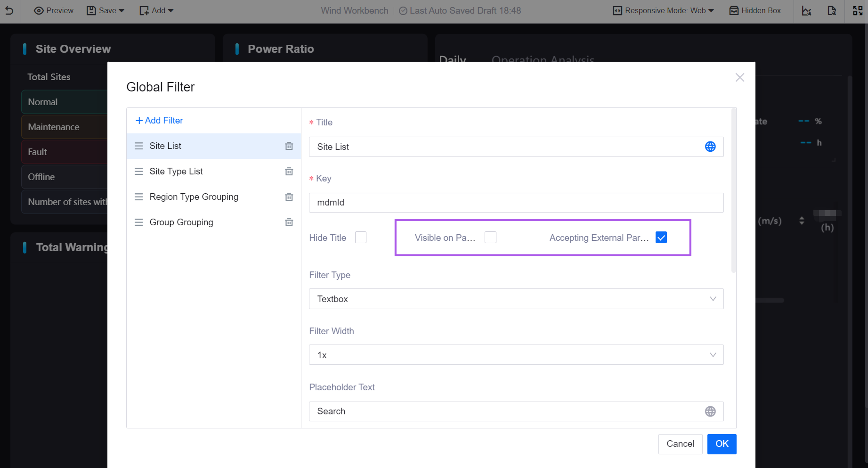This screenshot has height=468, width=868.
Task: Click into the Key input field
Action: pos(516,203)
